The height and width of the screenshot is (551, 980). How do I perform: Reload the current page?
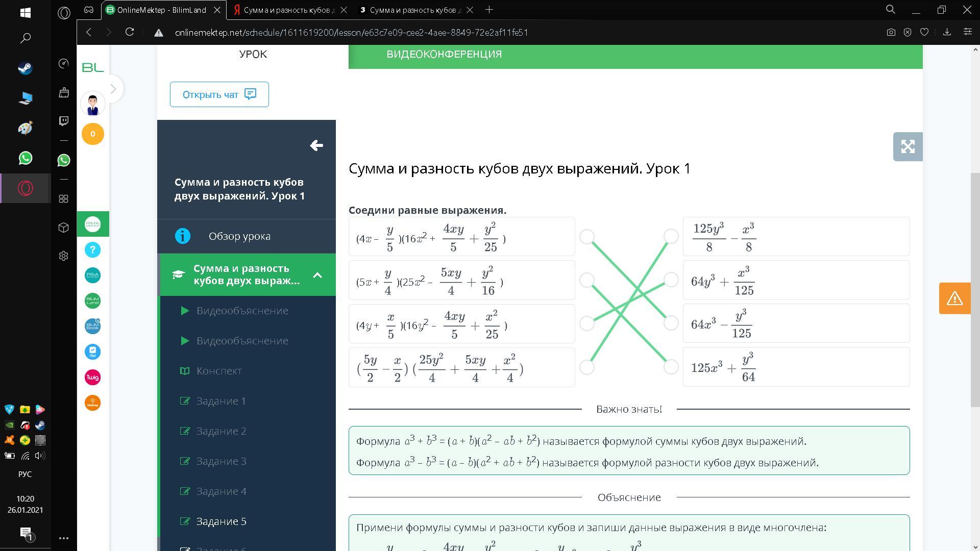130,32
